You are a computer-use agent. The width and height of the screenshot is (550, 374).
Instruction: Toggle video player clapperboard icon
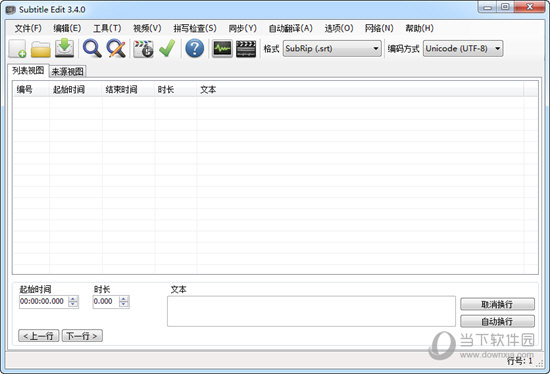click(x=246, y=48)
